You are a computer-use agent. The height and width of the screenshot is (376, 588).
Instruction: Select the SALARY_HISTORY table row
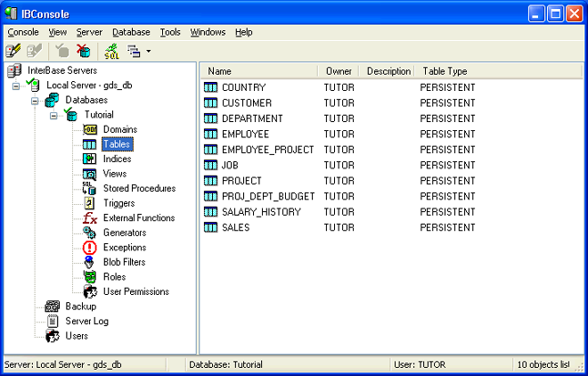pyautogui.click(x=339, y=212)
